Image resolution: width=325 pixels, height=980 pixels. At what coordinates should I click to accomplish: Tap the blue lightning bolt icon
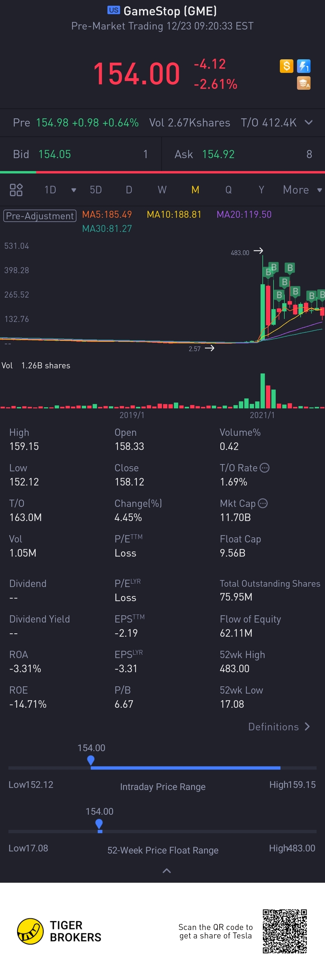tap(304, 66)
